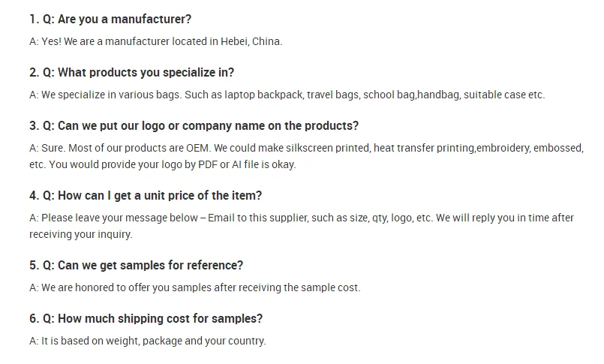
Task: Select the "How can I get a unit price" heading
Action: [146, 196]
